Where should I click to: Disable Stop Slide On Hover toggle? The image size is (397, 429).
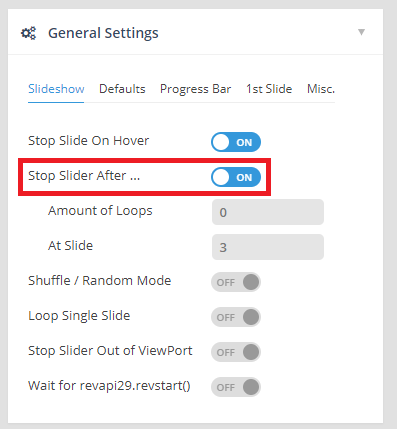pyautogui.click(x=236, y=142)
